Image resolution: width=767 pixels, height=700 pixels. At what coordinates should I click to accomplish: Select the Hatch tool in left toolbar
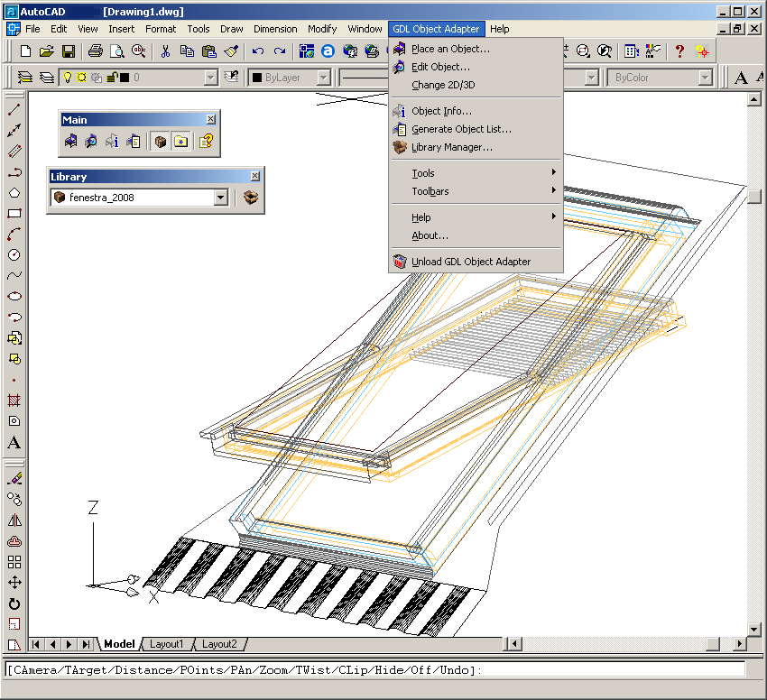[14, 401]
